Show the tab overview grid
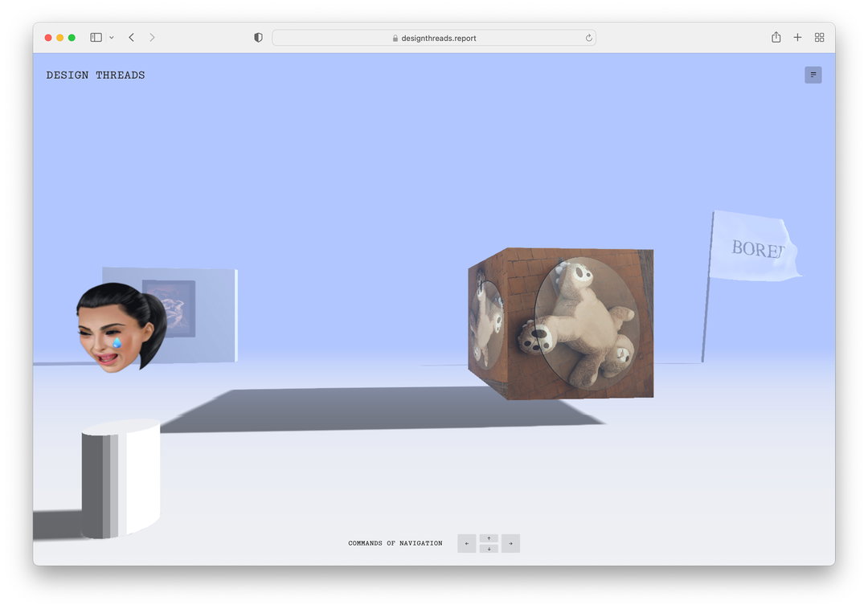The height and width of the screenshot is (609, 868). pyautogui.click(x=819, y=37)
